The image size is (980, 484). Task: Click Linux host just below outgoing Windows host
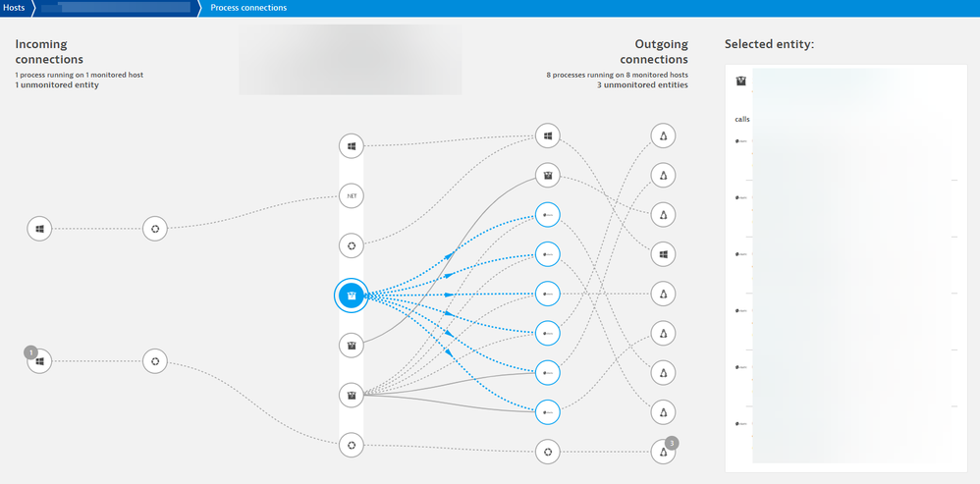coord(663,294)
